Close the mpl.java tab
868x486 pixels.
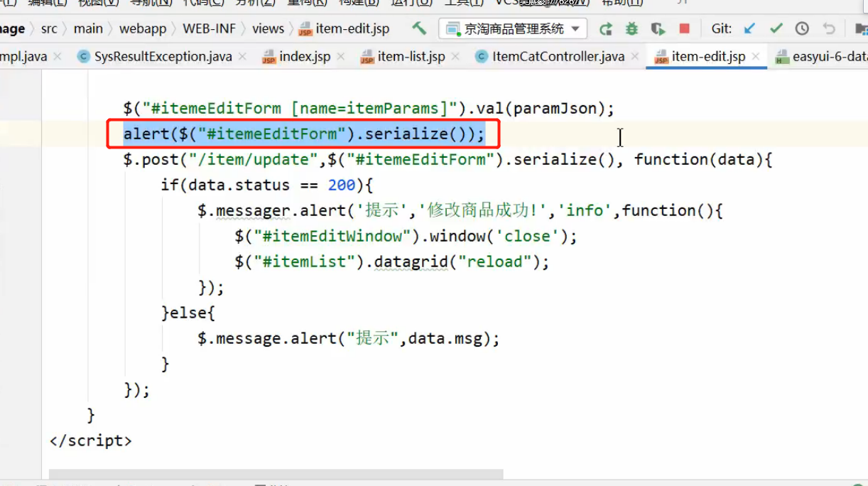point(57,56)
